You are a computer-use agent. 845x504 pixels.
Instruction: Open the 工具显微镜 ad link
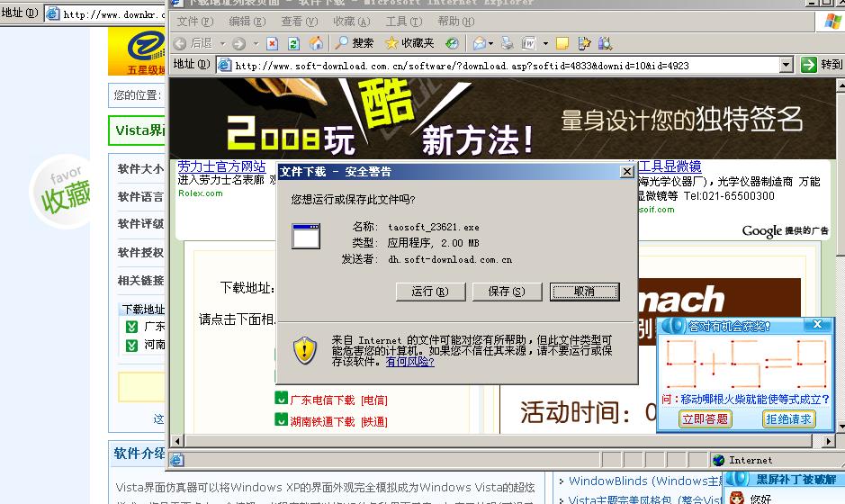(670, 166)
